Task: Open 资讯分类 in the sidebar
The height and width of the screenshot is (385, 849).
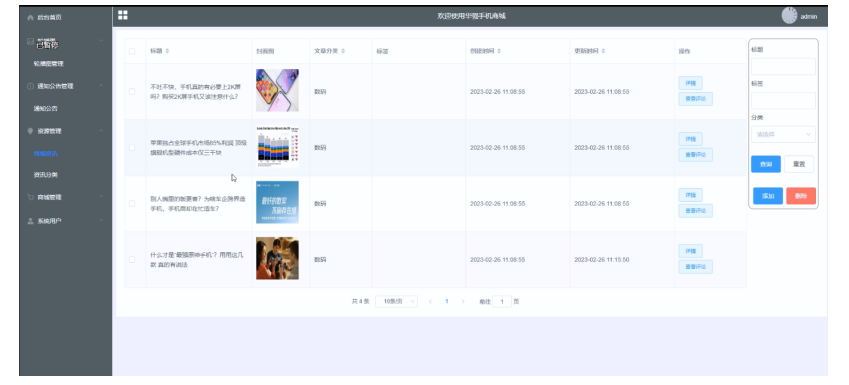Action: 45,175
